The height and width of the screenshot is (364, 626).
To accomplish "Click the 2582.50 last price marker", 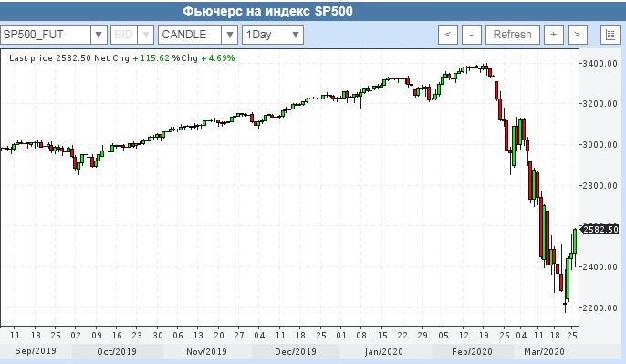I will (x=600, y=230).
